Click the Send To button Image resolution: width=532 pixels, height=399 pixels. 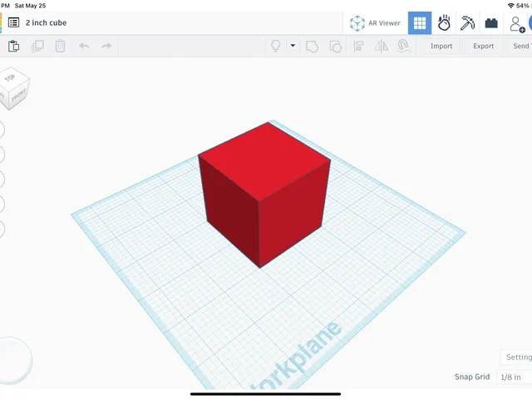(x=521, y=46)
